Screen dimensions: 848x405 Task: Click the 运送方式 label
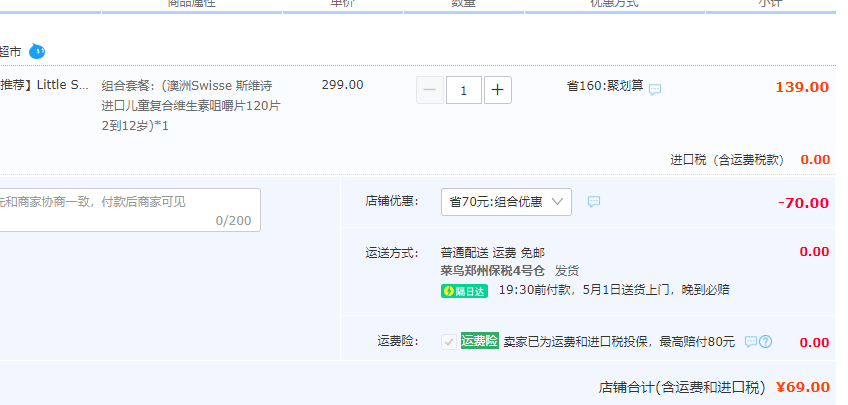tap(392, 253)
